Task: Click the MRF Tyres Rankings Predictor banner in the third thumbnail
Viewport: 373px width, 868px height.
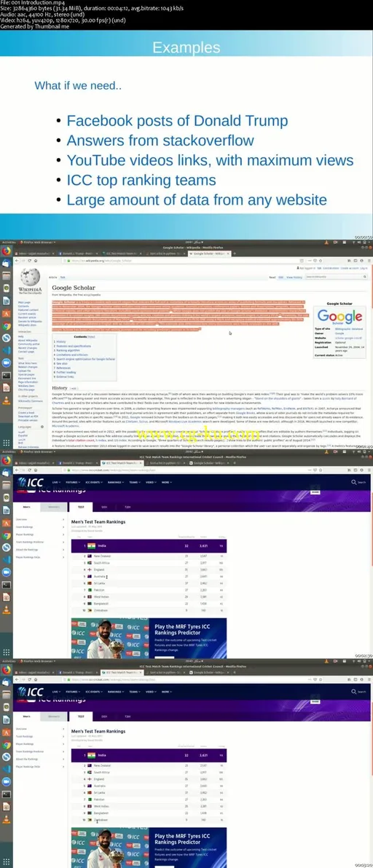Action: 149,638
